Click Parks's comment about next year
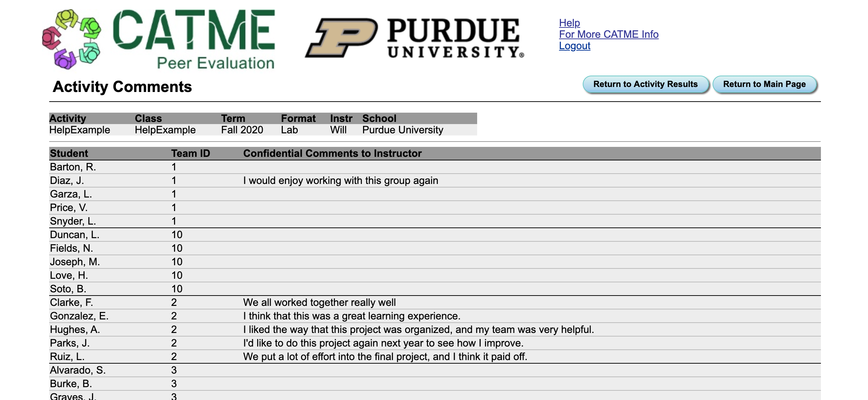Image resolution: width=868 pixels, height=400 pixels. 383,343
